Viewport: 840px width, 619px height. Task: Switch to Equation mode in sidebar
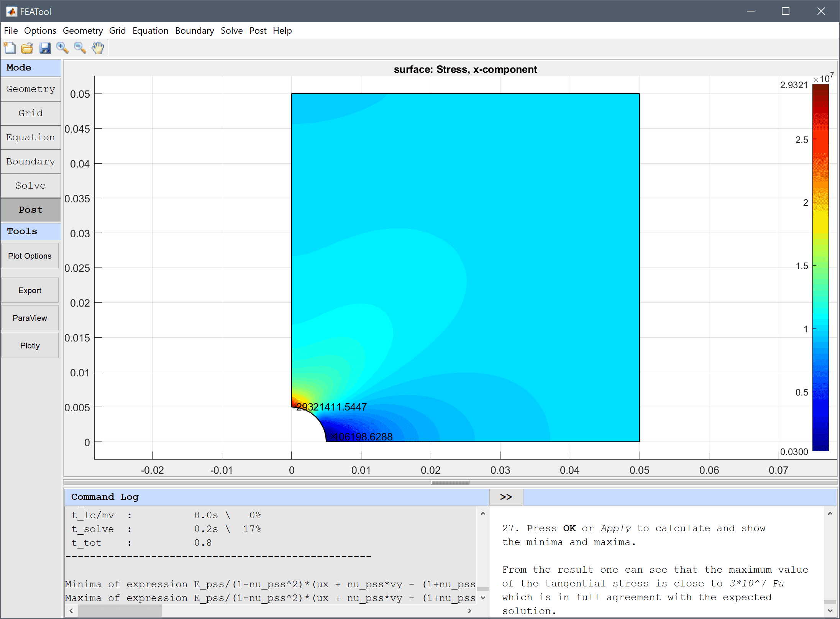pos(31,137)
